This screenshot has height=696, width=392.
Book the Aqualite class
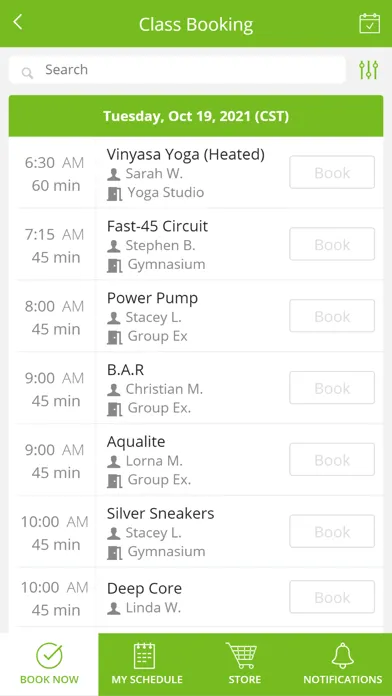tap(332, 460)
